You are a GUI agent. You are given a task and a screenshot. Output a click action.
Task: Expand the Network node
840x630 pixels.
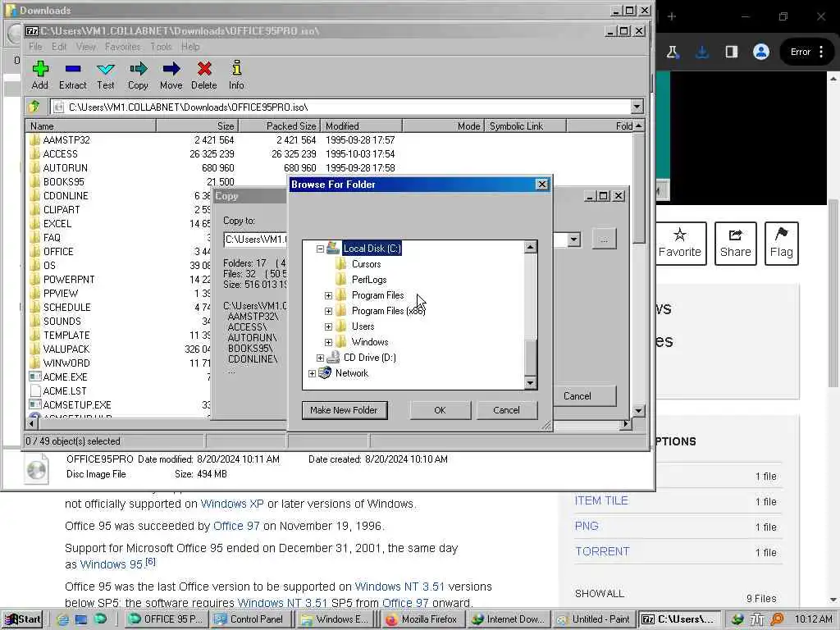[312, 373]
